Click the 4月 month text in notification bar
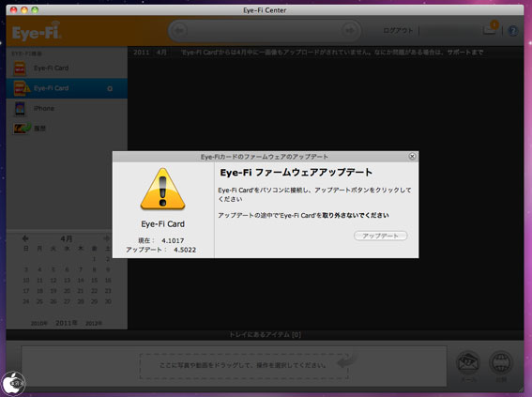The image size is (532, 397). click(161, 53)
